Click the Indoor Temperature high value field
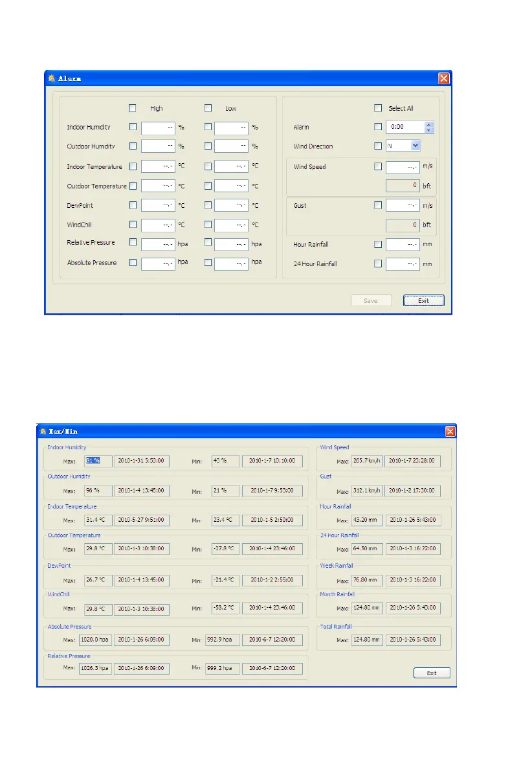Screen dimensions: 532x771 click(158, 166)
